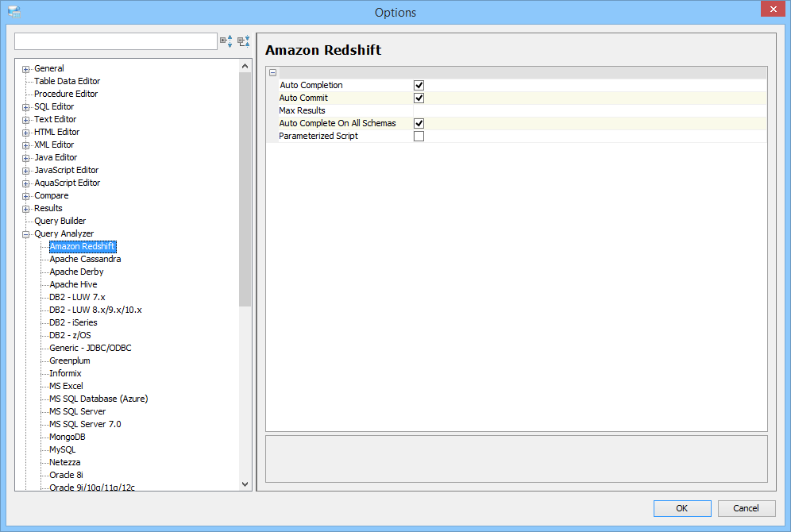Select Table Data Editor in the tree

click(67, 81)
